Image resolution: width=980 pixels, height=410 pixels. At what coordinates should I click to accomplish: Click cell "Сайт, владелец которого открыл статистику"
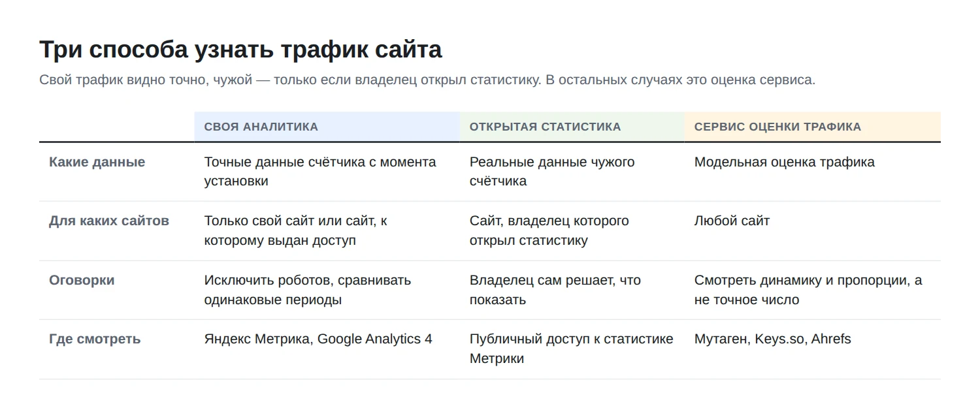coord(572,231)
